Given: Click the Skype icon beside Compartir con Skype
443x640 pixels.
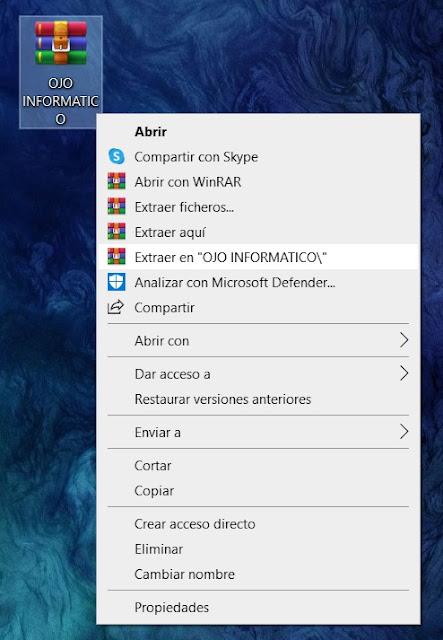Looking at the screenshot, I should coord(116,156).
